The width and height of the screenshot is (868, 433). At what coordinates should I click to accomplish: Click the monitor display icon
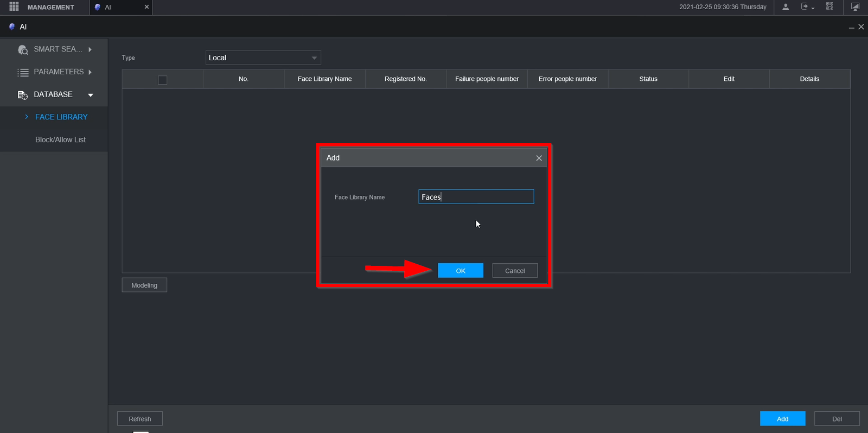[x=855, y=7]
